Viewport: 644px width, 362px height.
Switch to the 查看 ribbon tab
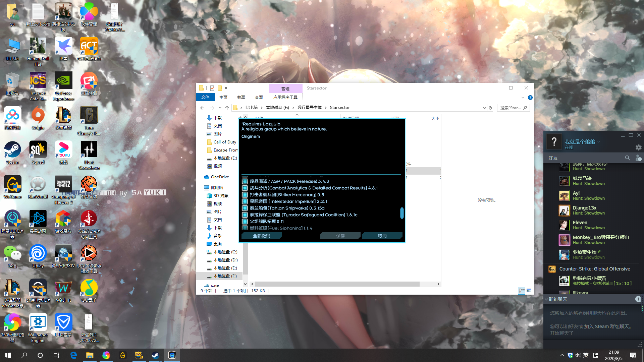coord(259,97)
